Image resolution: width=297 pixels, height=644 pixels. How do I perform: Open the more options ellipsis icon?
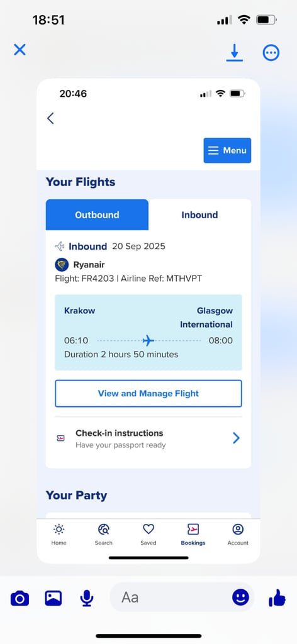[271, 53]
